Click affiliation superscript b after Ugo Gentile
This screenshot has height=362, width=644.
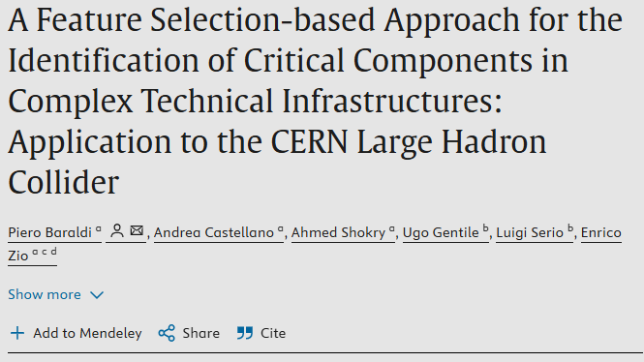click(x=485, y=227)
